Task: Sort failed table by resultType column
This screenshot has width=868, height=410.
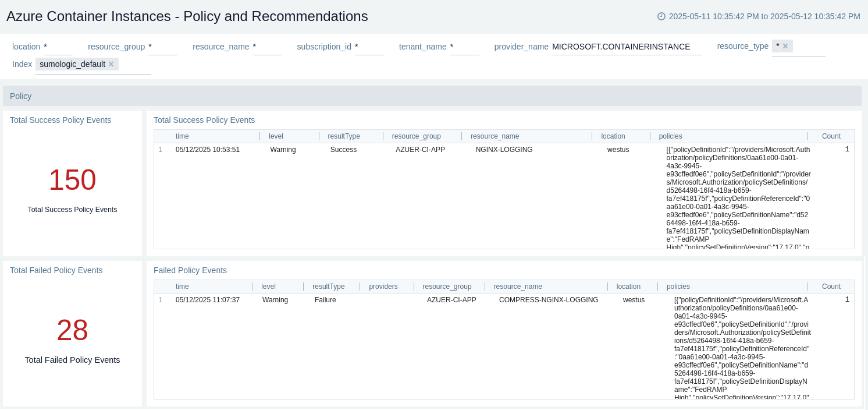Action: (329, 287)
